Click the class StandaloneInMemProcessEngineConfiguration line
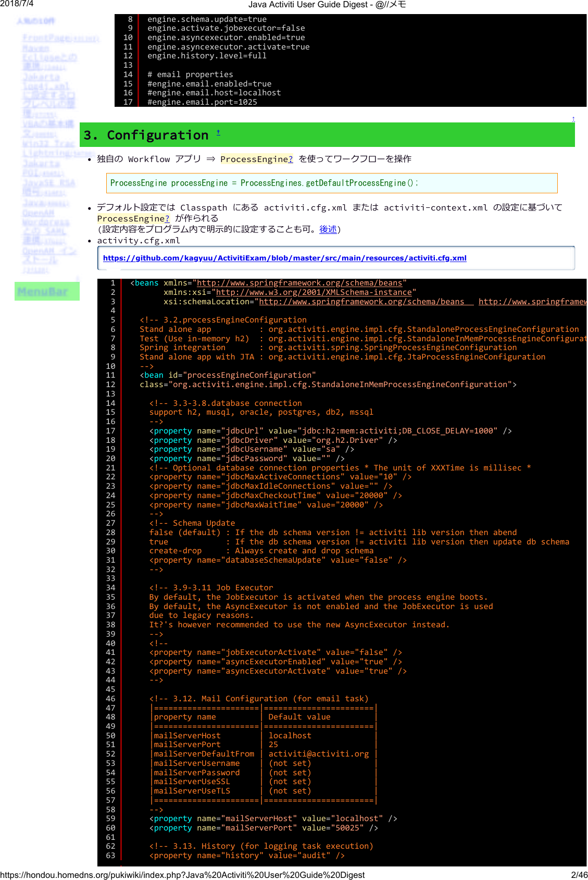 point(328,385)
